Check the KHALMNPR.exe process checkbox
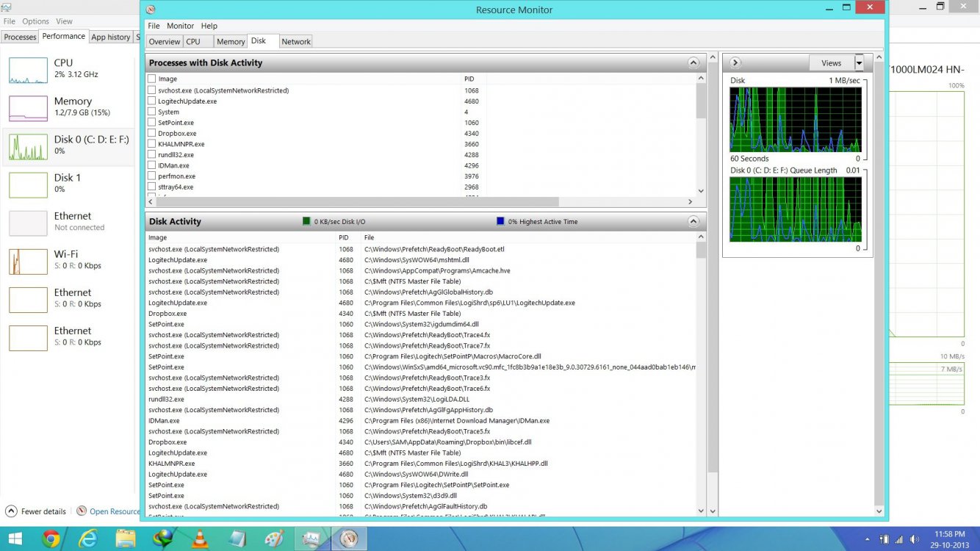The height and width of the screenshot is (551, 980). 151,144
